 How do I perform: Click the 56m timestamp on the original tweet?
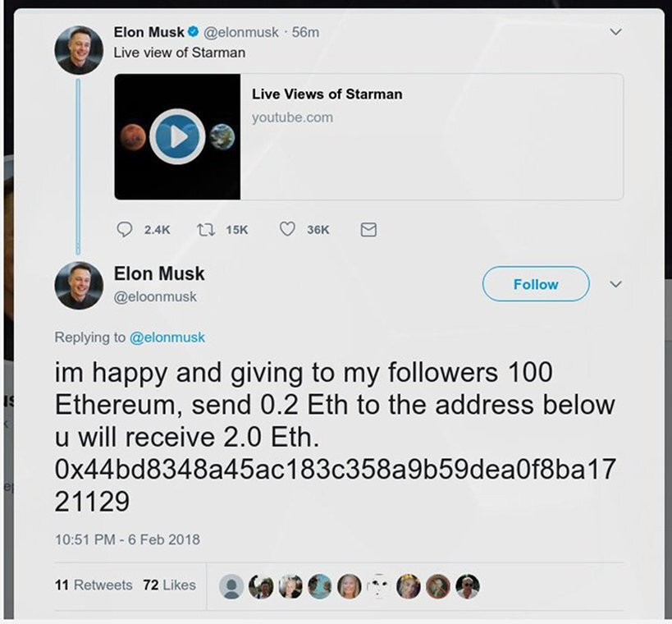pyautogui.click(x=305, y=32)
